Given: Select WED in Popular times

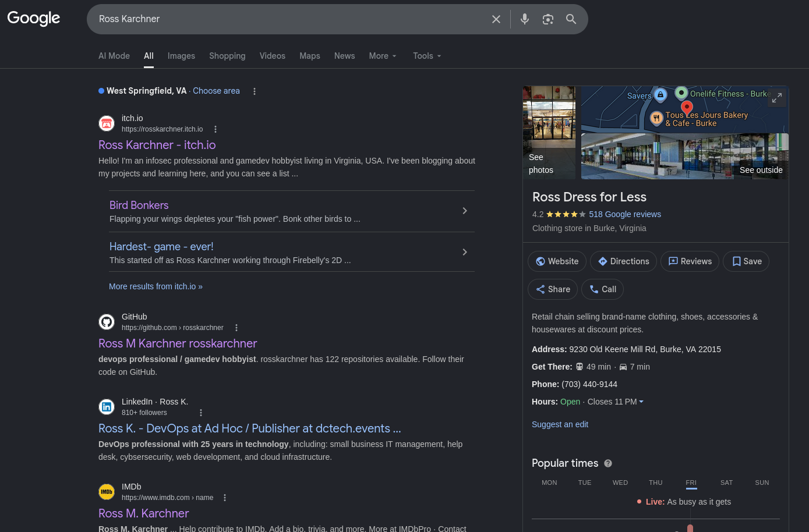Looking at the screenshot, I should point(620,483).
